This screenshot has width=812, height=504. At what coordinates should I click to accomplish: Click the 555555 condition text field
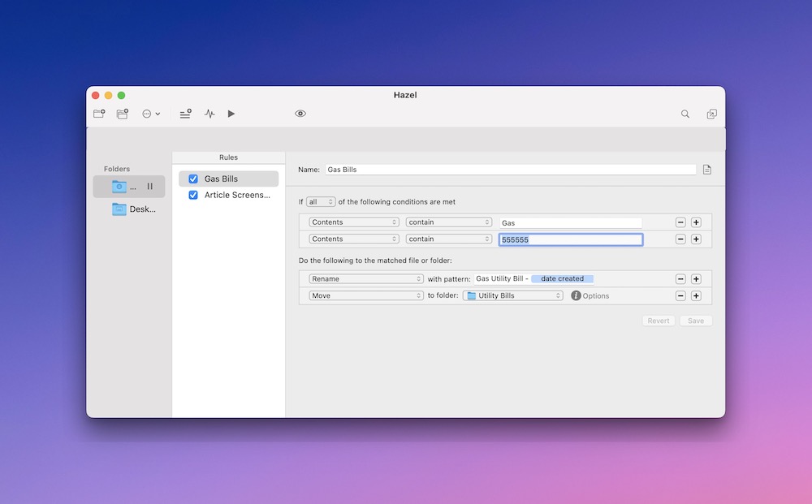click(571, 239)
